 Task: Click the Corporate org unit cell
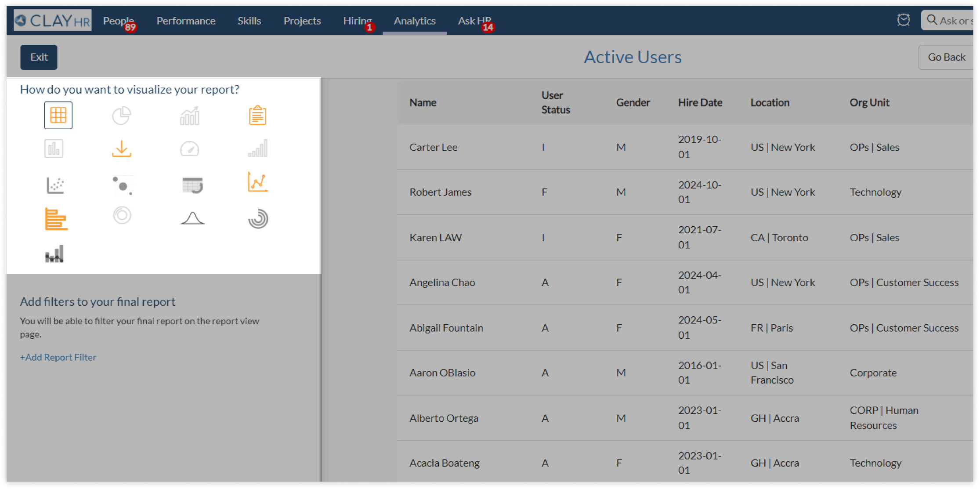pos(873,373)
